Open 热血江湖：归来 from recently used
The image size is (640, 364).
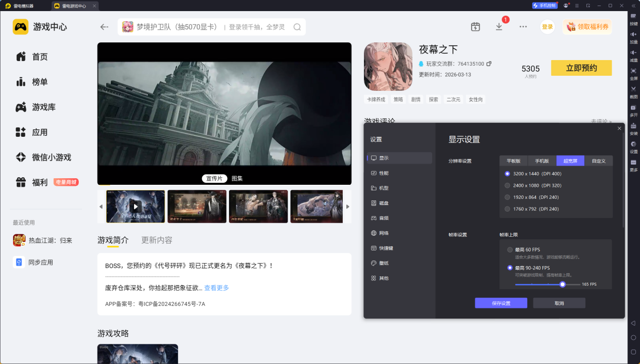click(42, 240)
